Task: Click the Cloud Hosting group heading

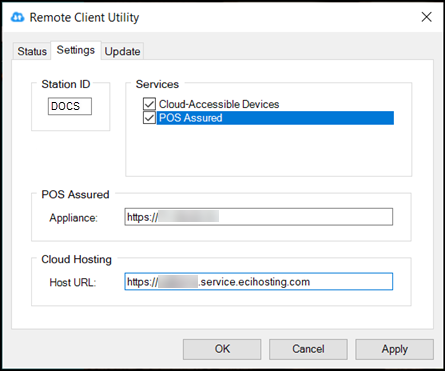Action: point(76,259)
